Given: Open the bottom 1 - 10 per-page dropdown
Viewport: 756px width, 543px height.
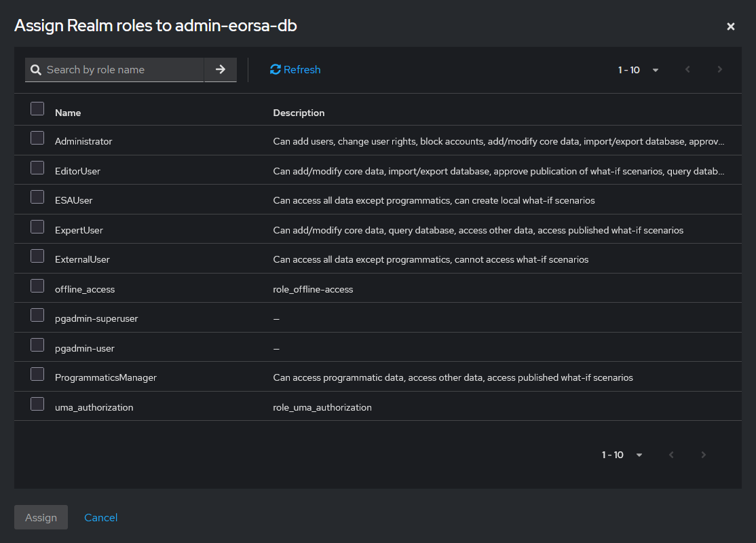Looking at the screenshot, I should (622, 455).
